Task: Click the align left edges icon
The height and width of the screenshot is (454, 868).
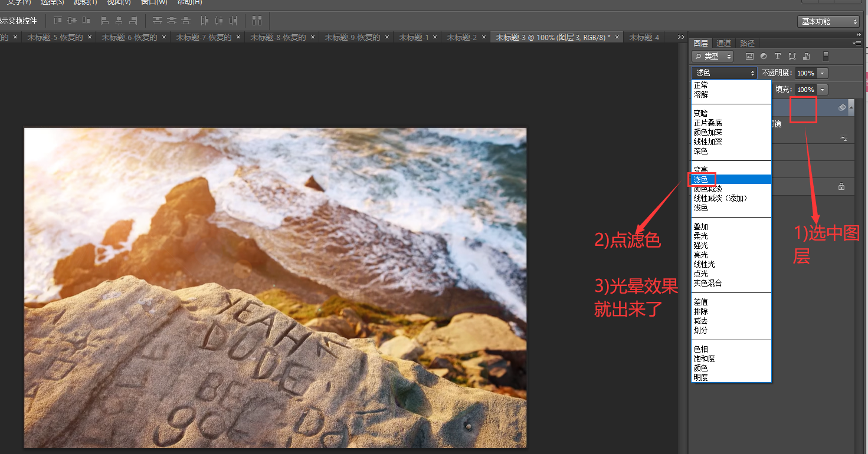Action: (105, 21)
